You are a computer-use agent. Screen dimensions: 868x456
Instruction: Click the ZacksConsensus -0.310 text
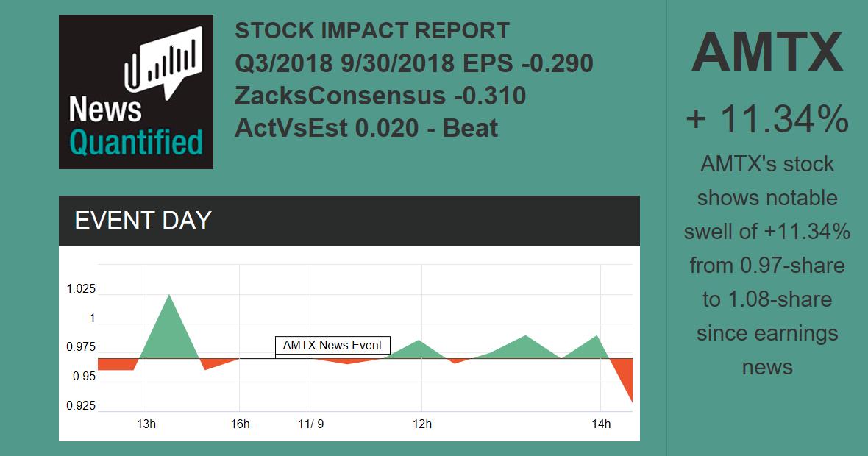(380, 96)
